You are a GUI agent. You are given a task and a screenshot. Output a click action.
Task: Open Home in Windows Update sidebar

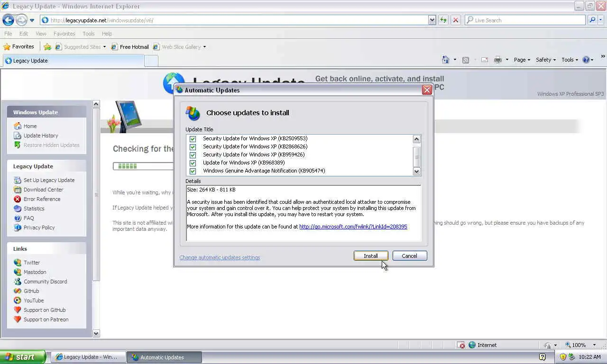[30, 126]
